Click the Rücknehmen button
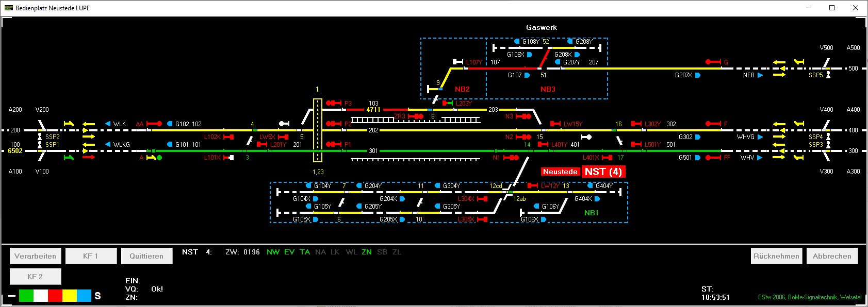Image resolution: width=868 pixels, height=307 pixels. pos(776,256)
